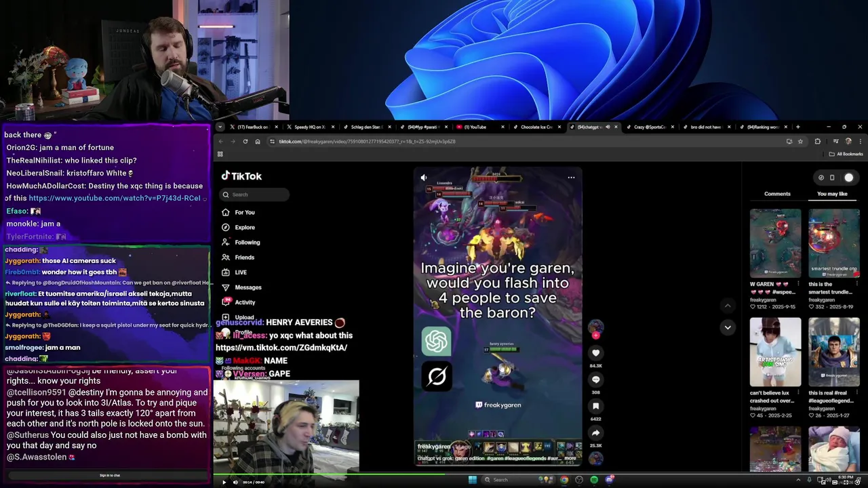Open the For You feed

(238, 212)
